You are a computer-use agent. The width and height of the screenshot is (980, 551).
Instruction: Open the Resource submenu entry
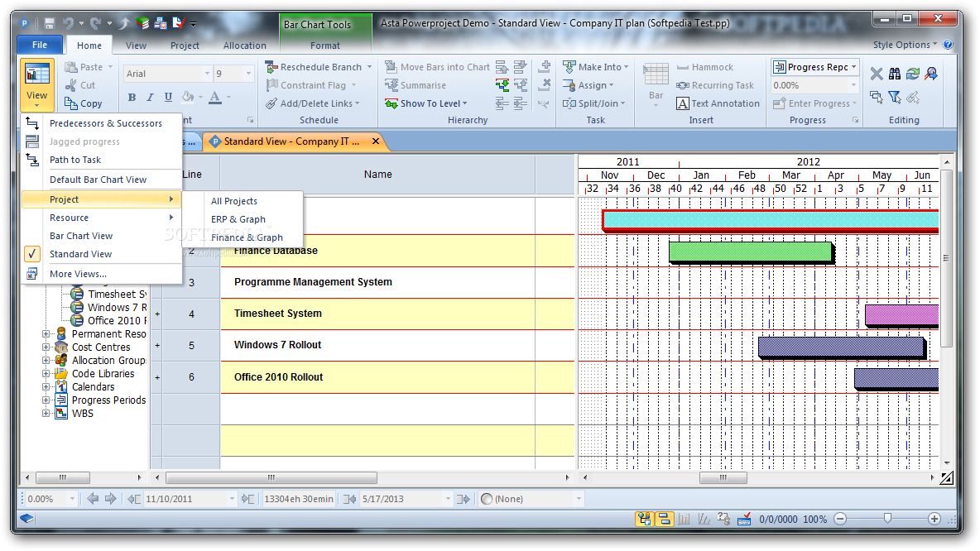tap(102, 218)
